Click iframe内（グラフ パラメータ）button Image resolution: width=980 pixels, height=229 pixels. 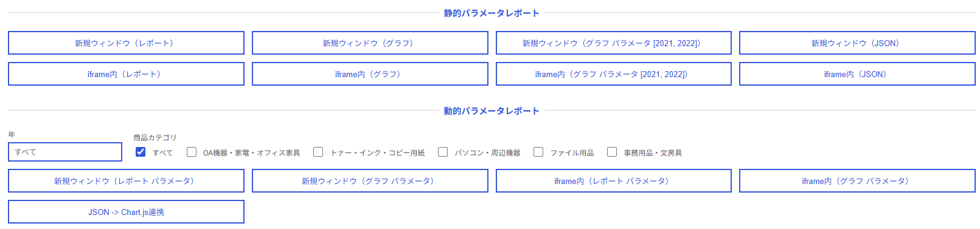point(857,181)
